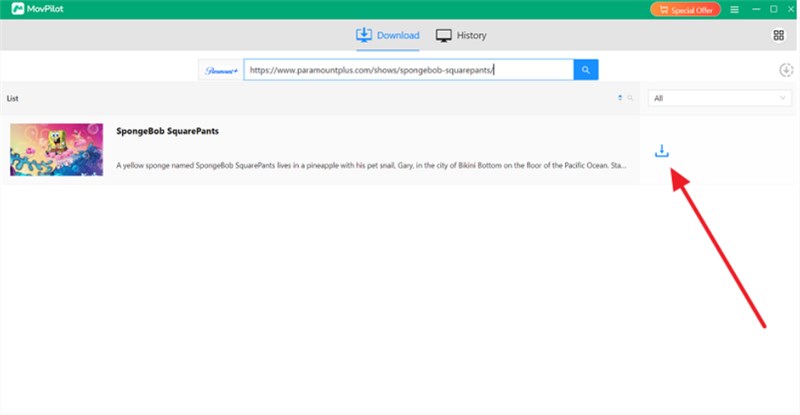Click the SpongeBob SquarePants title
This screenshot has width=800, height=415.
[167, 131]
